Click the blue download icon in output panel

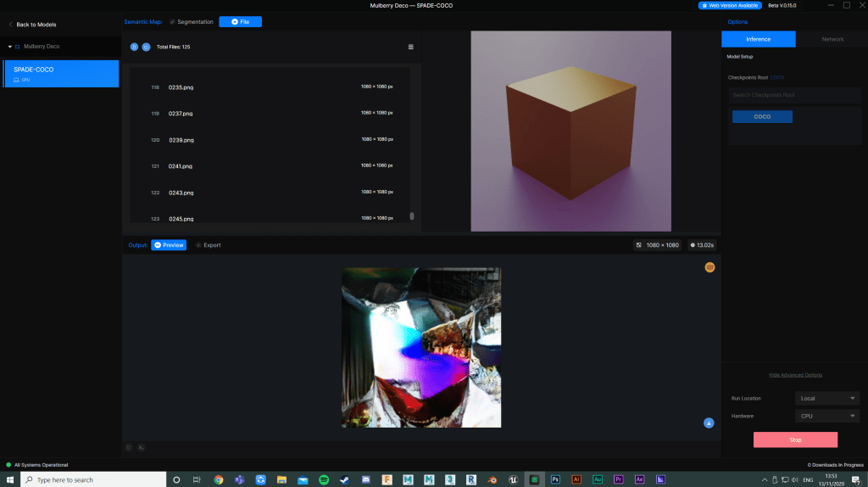coord(709,423)
